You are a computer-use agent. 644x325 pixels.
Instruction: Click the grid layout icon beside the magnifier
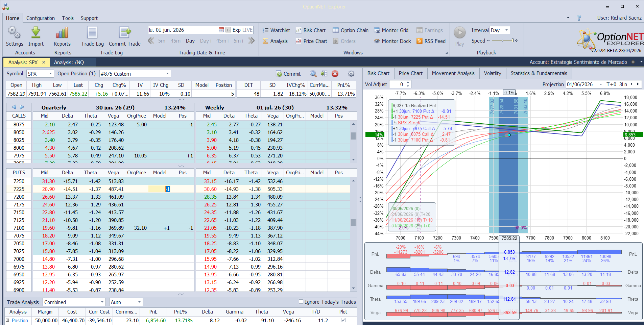324,74
